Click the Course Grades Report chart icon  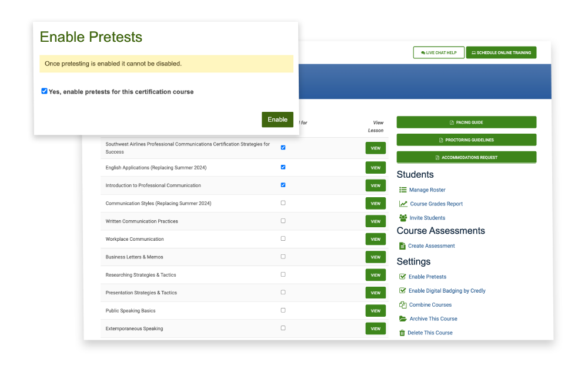(x=403, y=204)
